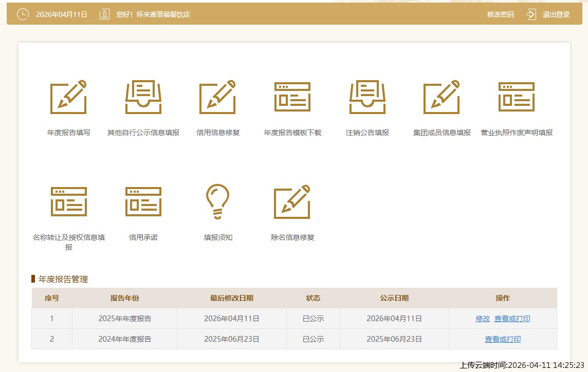Viewport: 588px width, 372px height.
Task: Click the user profile icon in header
Action: click(104, 14)
